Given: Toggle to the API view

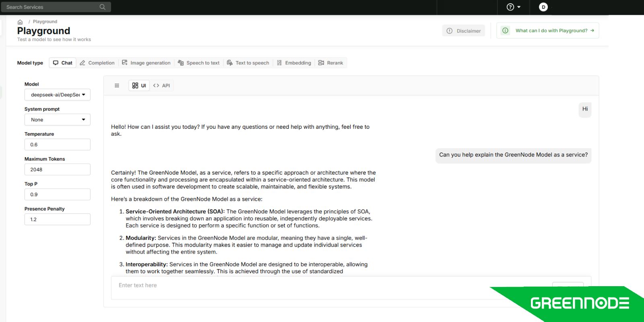Looking at the screenshot, I should click(162, 85).
